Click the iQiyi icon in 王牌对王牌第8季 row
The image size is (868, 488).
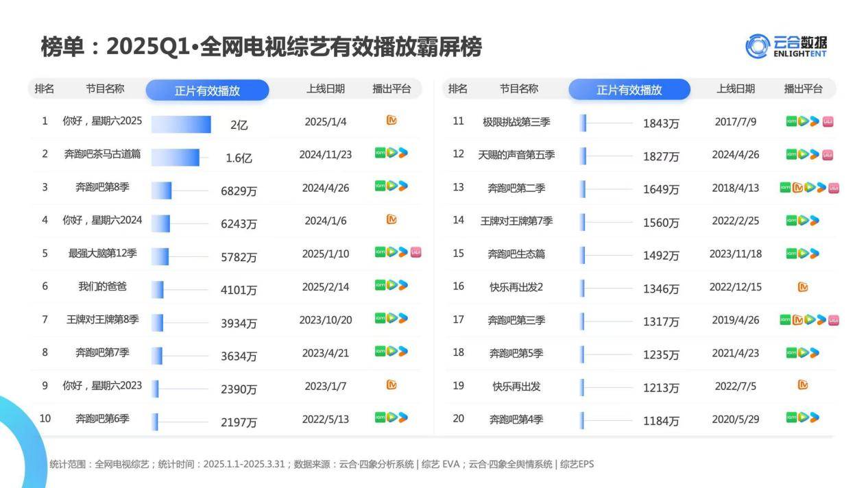380,318
